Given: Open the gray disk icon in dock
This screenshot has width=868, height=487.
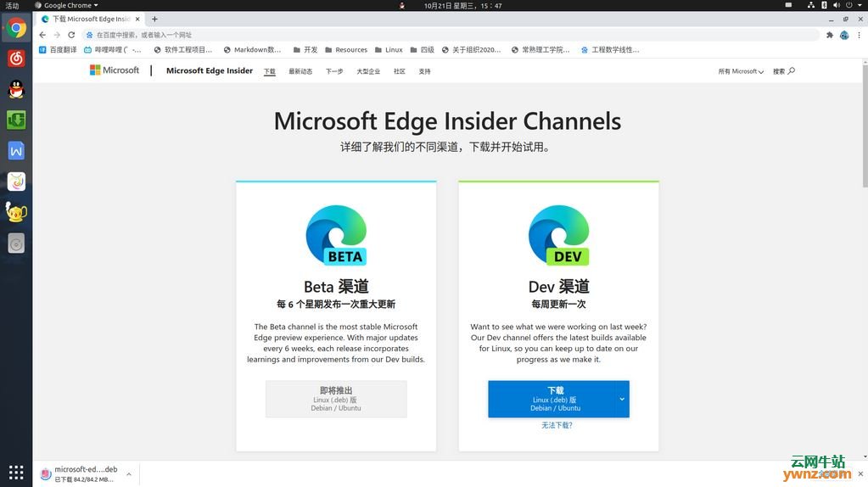Looking at the screenshot, I should pos(16,243).
